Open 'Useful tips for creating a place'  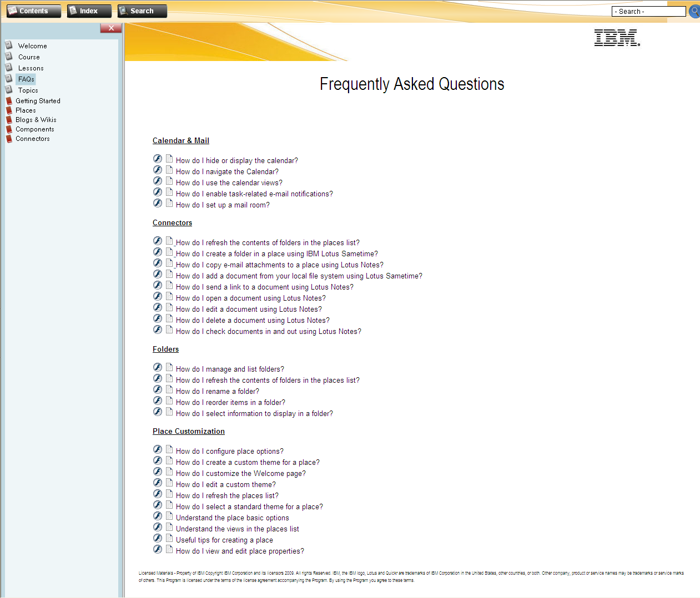224,540
